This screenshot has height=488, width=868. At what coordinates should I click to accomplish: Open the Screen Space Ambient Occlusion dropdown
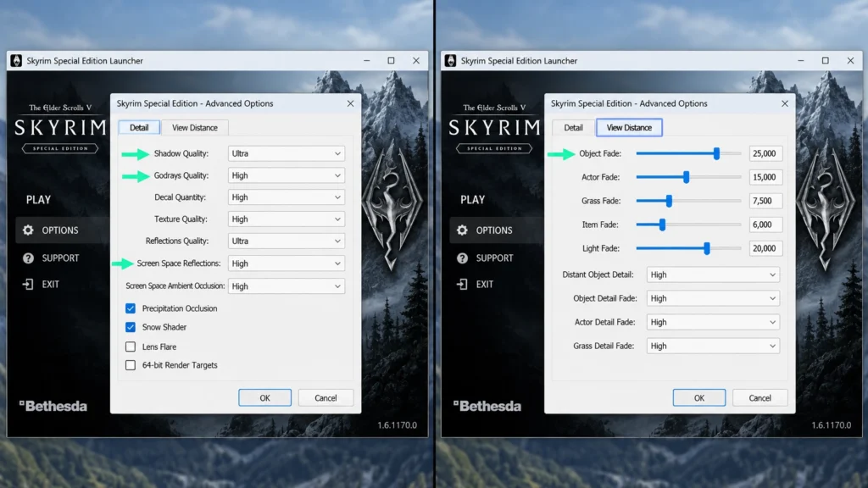coord(287,286)
